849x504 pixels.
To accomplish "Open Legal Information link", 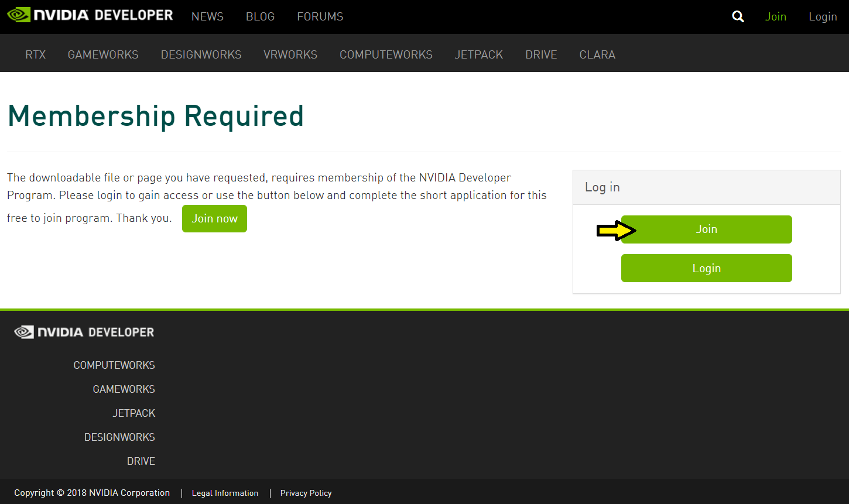I will (225, 493).
